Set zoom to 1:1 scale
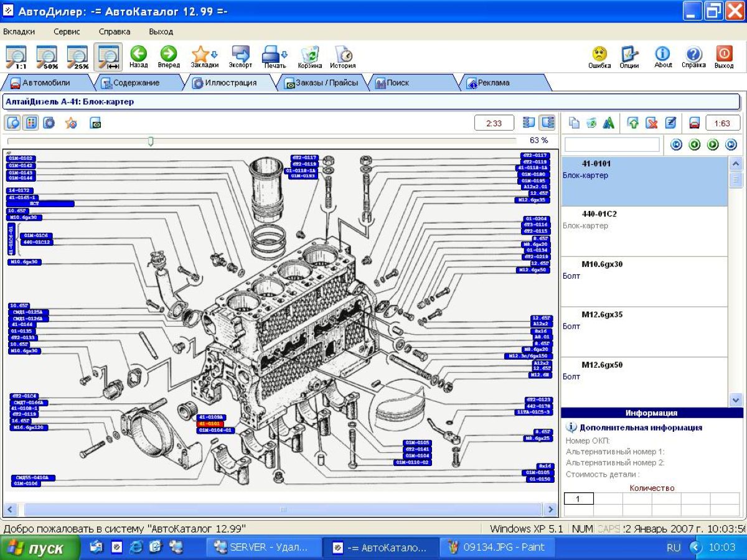The image size is (747, 560). pos(16,57)
